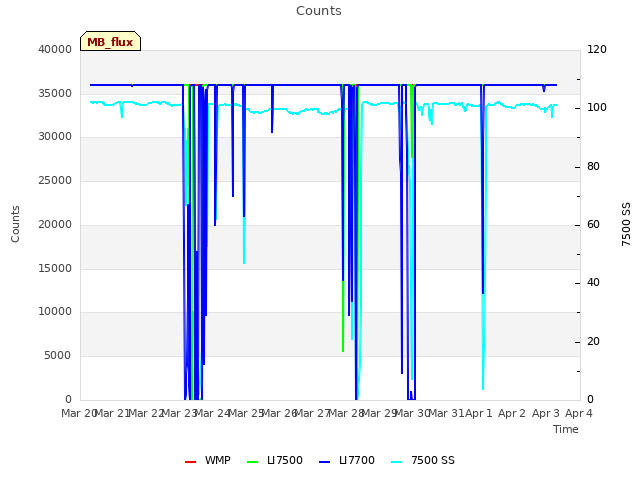Viewport: 640px width, 480px height.
Task: Click the 40 tick label on right axis
Action: point(593,283)
